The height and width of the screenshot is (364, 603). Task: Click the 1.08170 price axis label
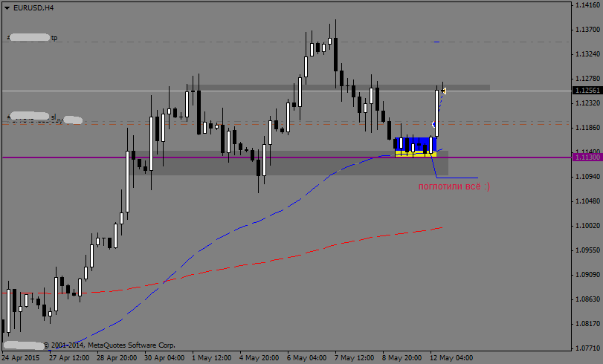coord(587,324)
